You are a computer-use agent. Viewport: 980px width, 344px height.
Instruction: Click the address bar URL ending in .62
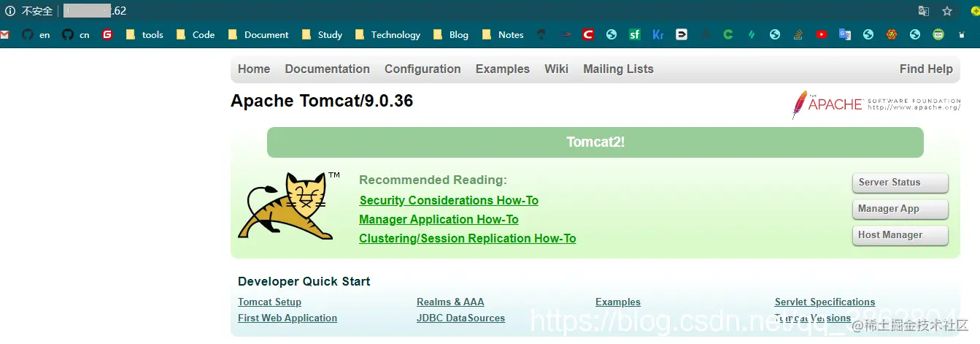[x=95, y=11]
